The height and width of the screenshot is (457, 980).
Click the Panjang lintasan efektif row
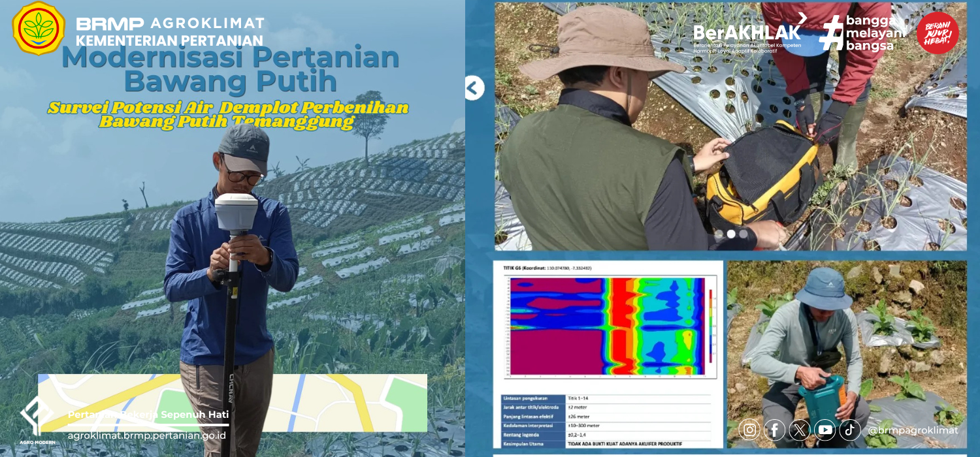[x=606, y=417]
